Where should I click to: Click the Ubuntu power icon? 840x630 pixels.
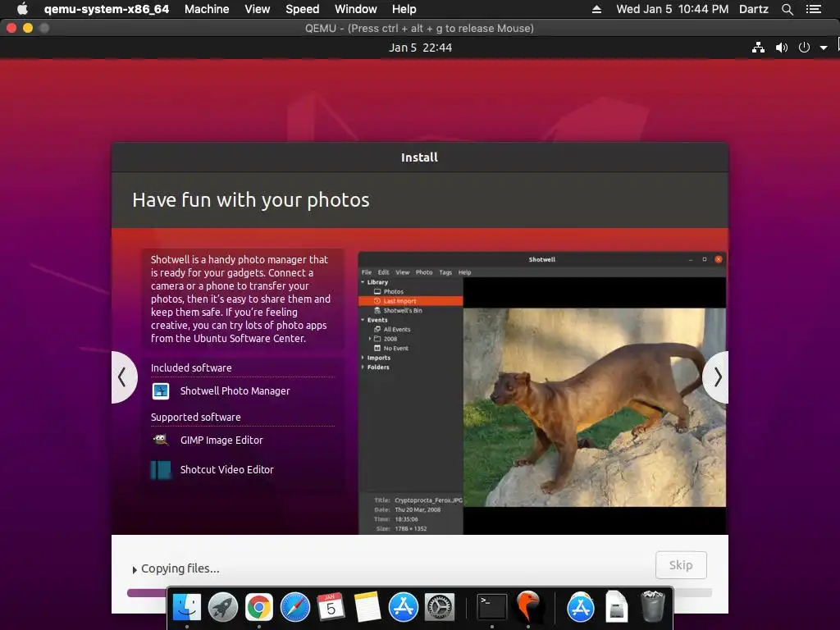coord(804,48)
